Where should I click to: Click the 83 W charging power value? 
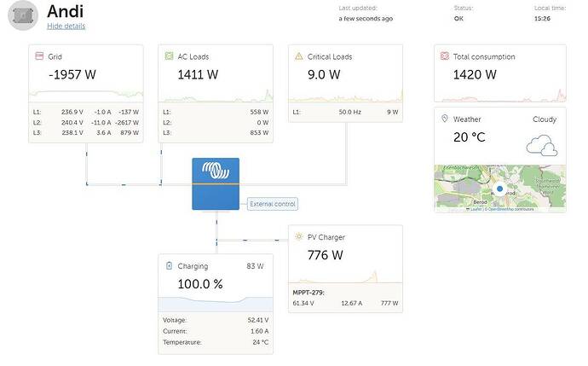click(x=255, y=266)
